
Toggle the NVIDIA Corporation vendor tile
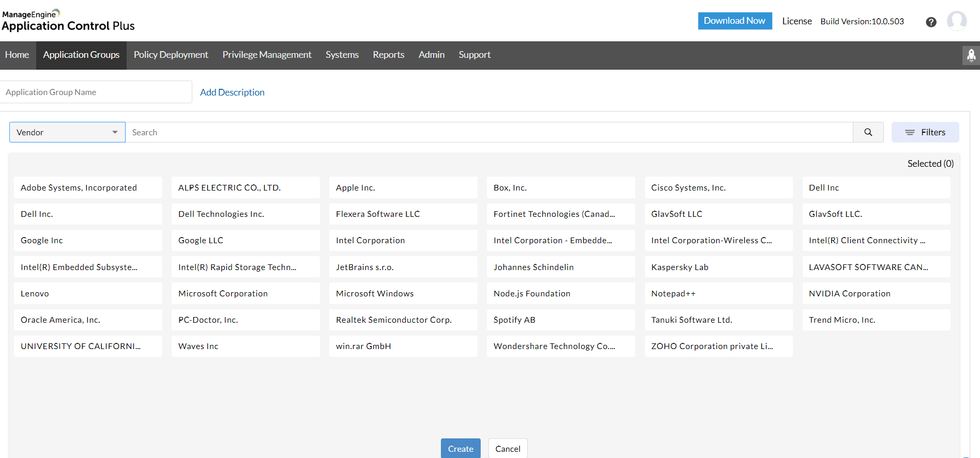(876, 293)
